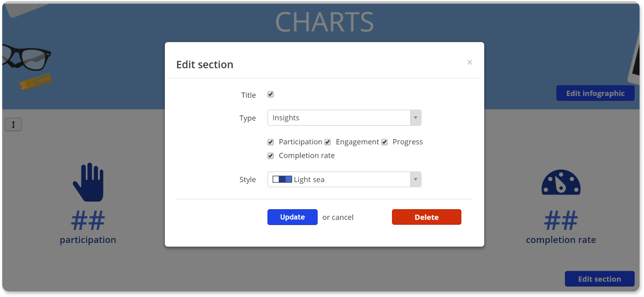Click the Light sea color swatch preview
Viewport: 644px width, 297px height.
pos(282,179)
